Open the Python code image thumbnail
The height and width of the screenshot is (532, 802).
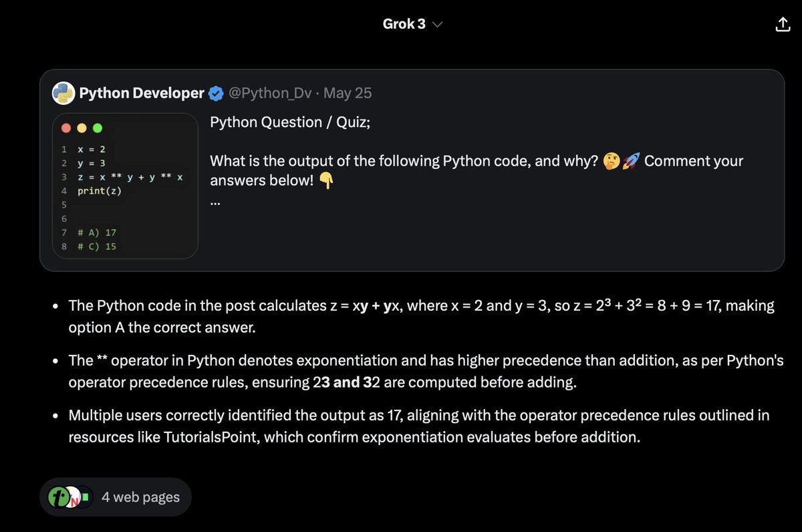126,186
